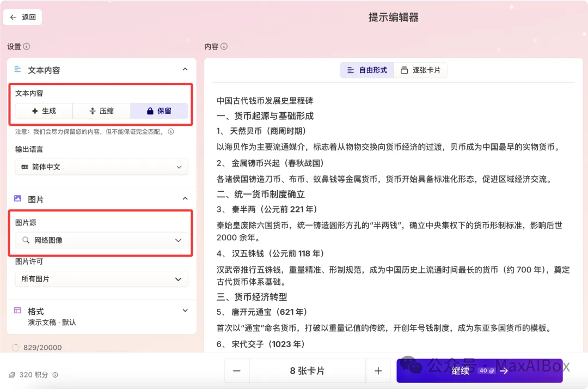Click the 演示文稿 · 默认 format summary
The image size is (588, 389).
point(52,323)
